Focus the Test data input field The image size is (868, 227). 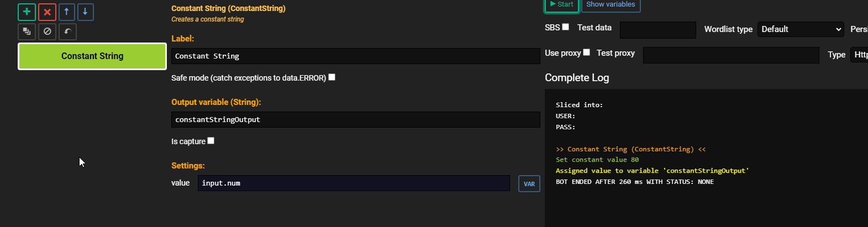click(658, 30)
